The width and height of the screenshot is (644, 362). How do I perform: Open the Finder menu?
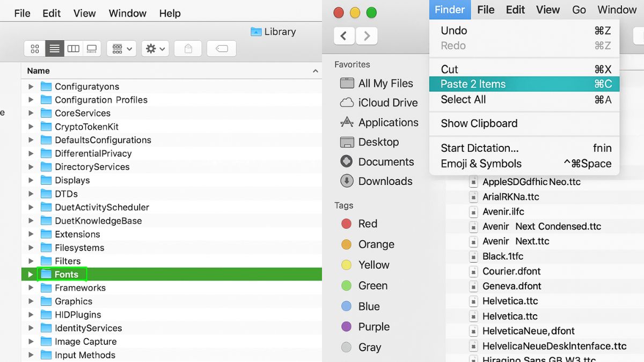[450, 10]
